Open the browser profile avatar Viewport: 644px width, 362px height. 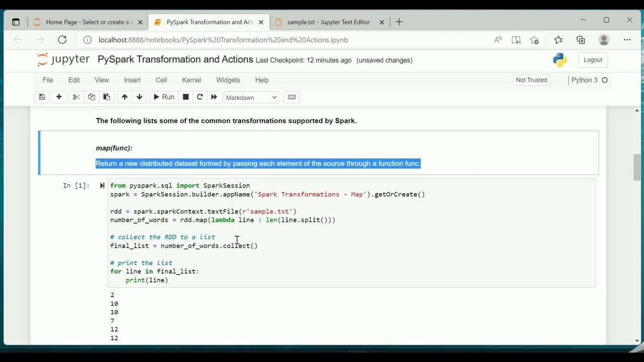[x=604, y=40]
